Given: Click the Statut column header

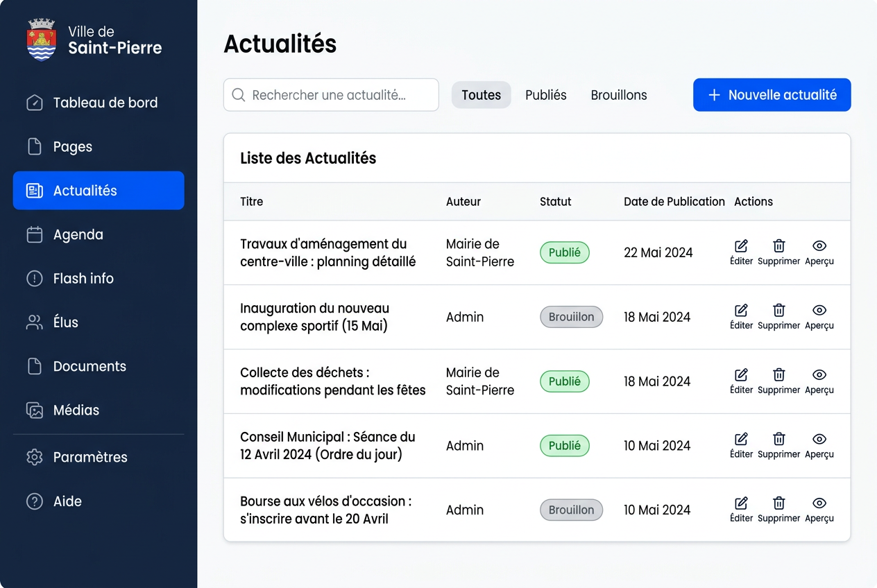Looking at the screenshot, I should click(x=556, y=202).
